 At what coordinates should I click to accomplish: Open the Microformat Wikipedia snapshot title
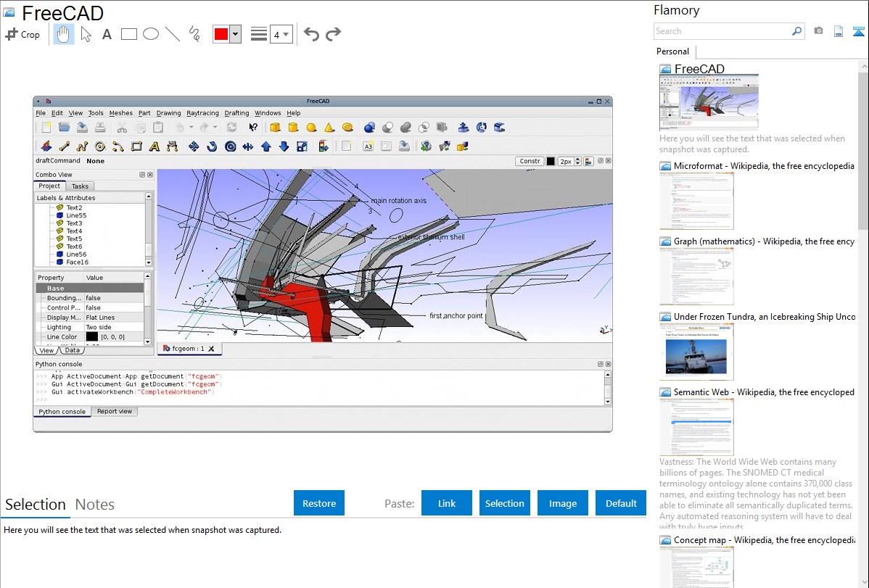[764, 166]
